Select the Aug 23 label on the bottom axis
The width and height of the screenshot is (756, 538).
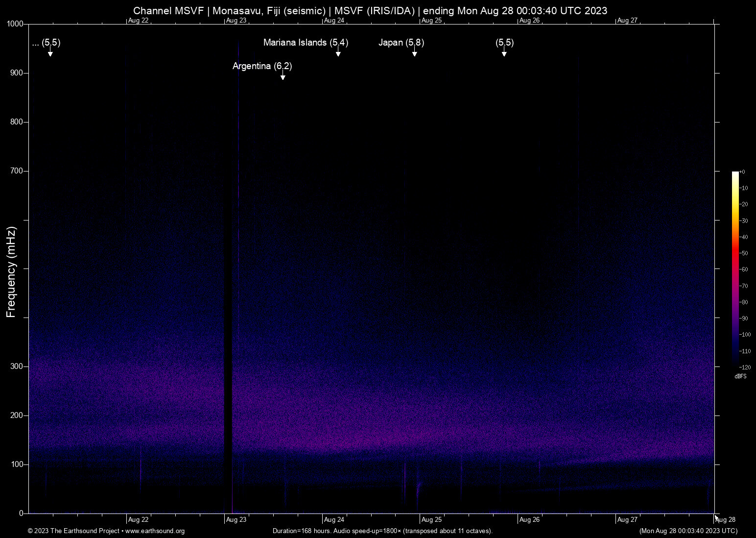[237, 519]
